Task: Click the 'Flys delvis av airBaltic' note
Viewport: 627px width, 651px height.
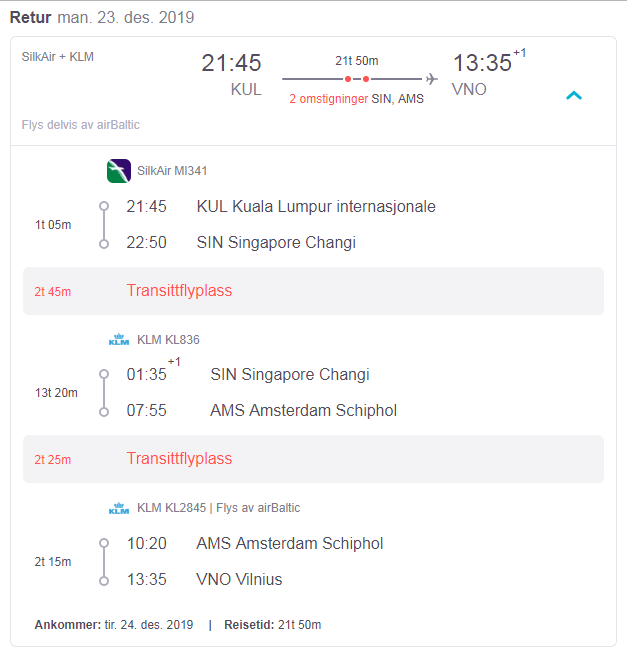Action: (81, 125)
